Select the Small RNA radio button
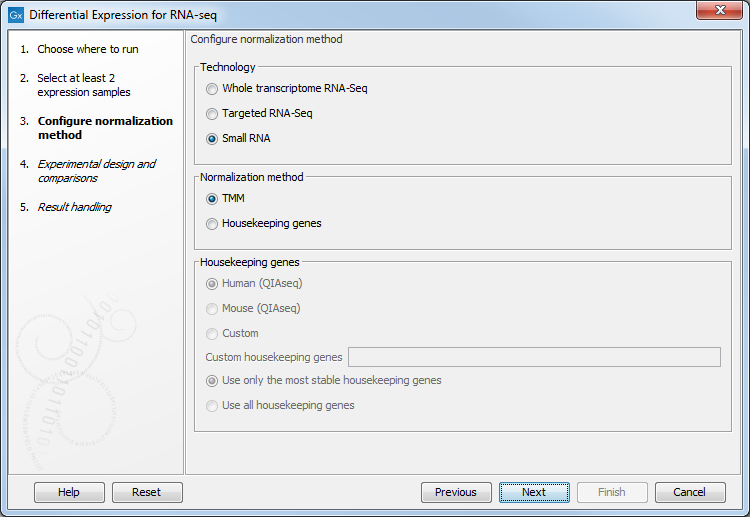This screenshot has height=517, width=750. click(212, 139)
